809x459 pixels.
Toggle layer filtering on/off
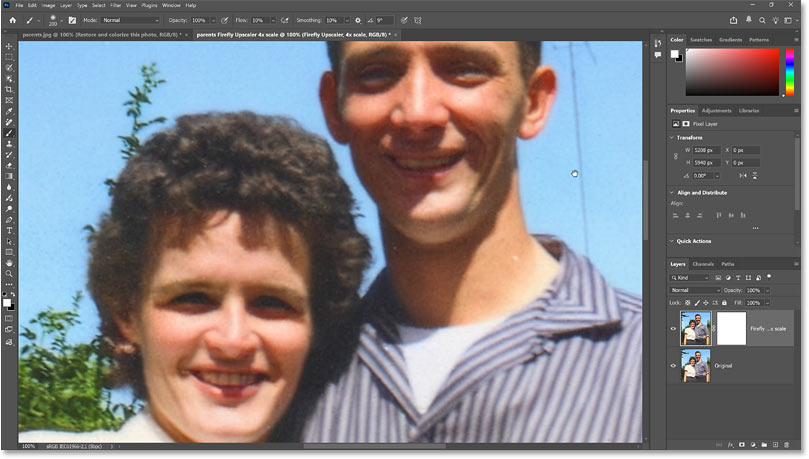769,277
